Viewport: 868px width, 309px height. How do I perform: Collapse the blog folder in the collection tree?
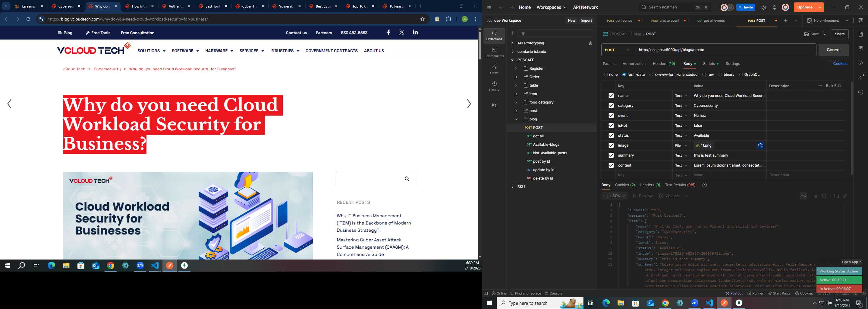[516, 119]
